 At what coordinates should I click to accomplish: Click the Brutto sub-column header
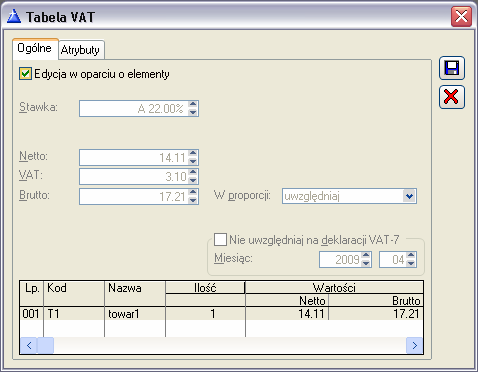click(x=376, y=301)
